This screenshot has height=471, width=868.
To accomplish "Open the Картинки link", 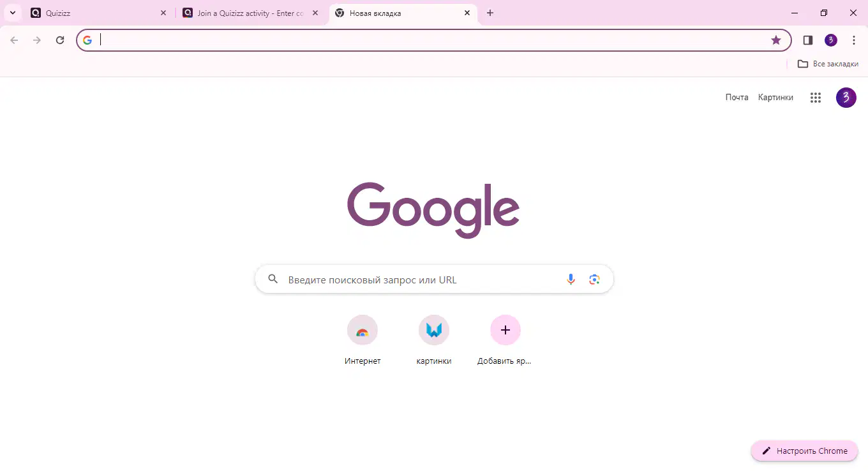I will pyautogui.click(x=775, y=97).
